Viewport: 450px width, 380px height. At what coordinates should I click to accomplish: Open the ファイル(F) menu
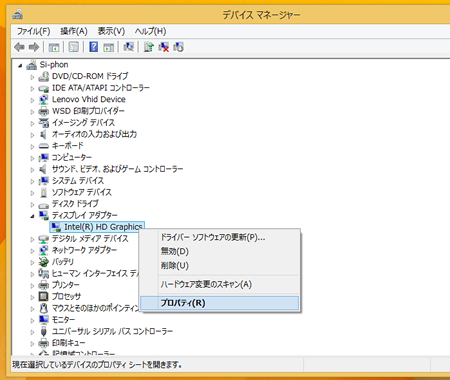[x=33, y=31]
